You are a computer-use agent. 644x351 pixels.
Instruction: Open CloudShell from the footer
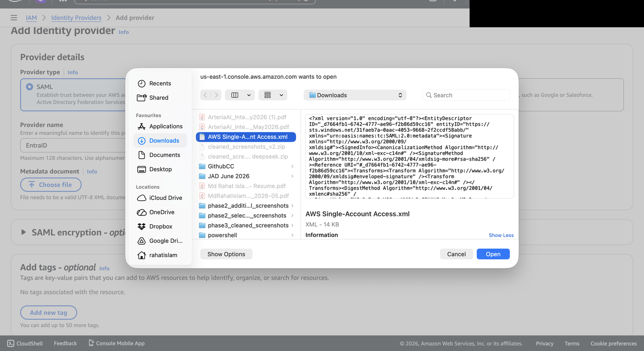click(x=25, y=343)
